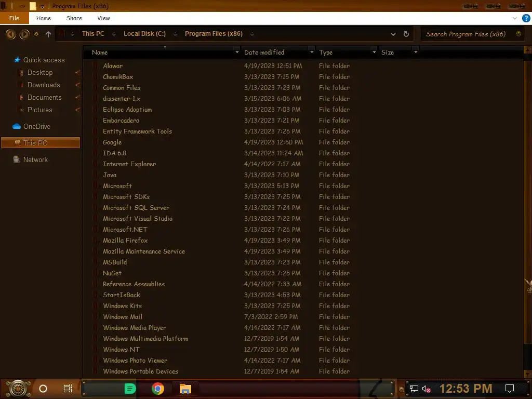This screenshot has height=399, width=532.
Task: Go up one folder level arrow
Action: point(48,34)
